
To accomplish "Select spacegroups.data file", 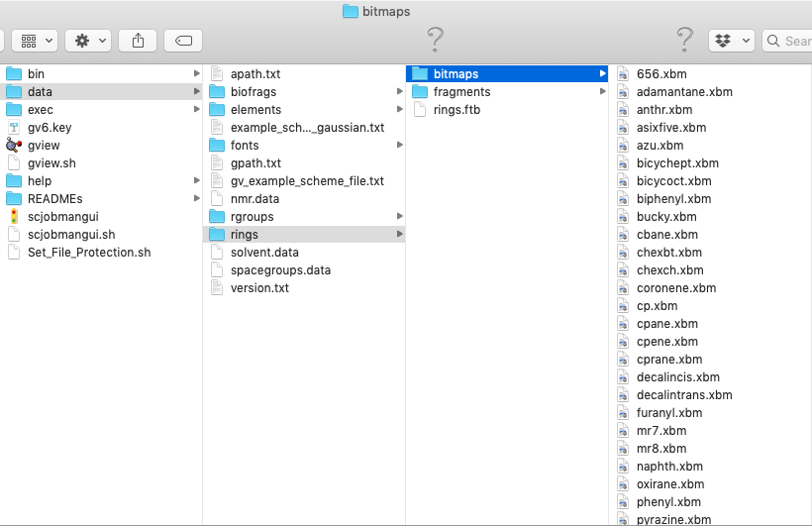I will (305, 270).
